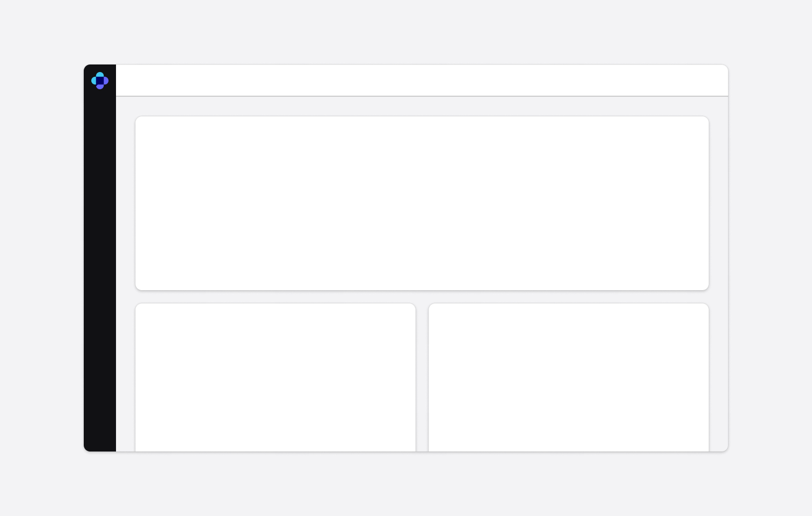
Task: Click the gray backdrop left of the black sidebar
Action: click(x=42, y=258)
